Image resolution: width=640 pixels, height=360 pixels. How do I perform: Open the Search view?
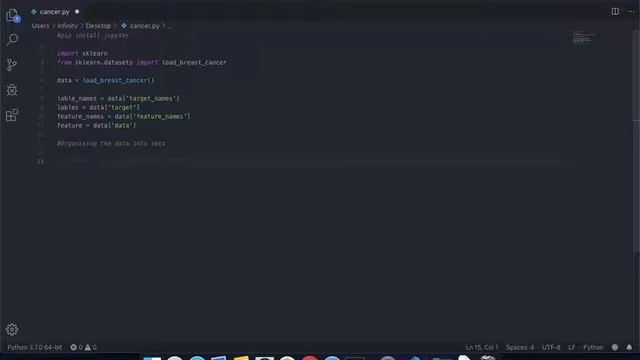pyautogui.click(x=12, y=40)
